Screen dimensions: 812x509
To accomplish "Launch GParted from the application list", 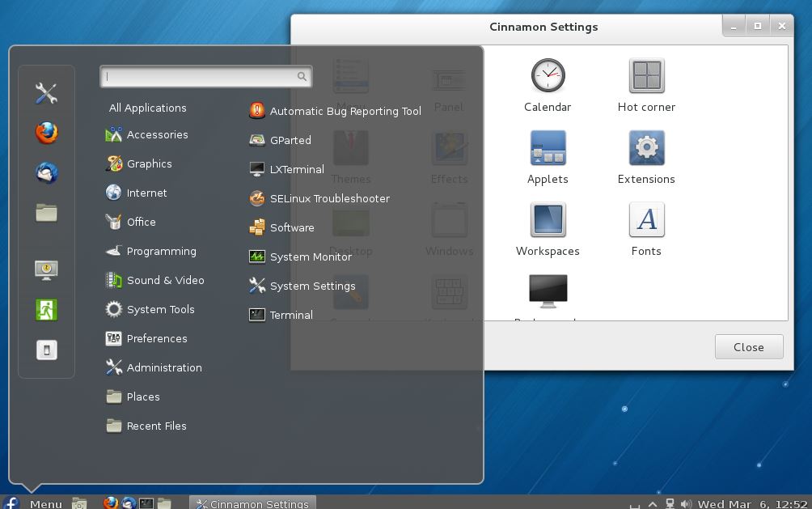I will [x=280, y=140].
